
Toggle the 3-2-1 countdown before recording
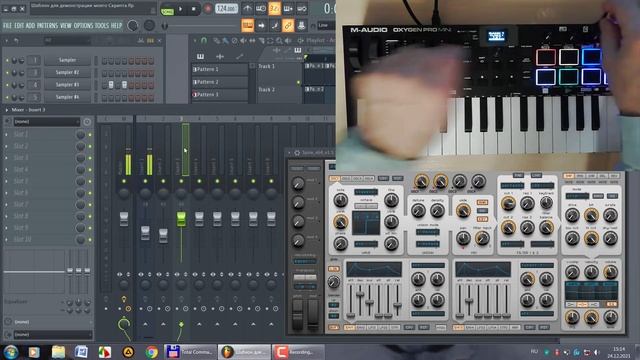(275, 9)
